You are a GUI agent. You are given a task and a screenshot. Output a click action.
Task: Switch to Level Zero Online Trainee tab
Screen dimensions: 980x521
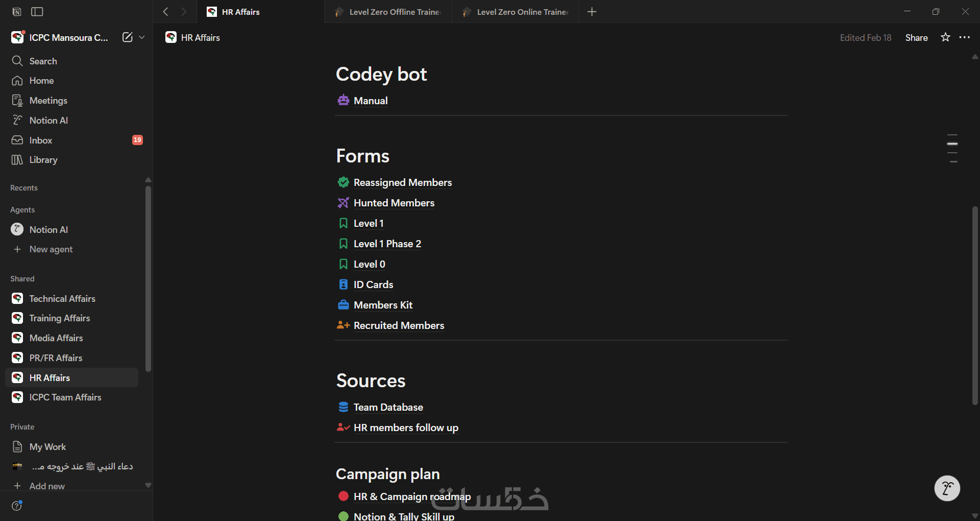coord(516,12)
